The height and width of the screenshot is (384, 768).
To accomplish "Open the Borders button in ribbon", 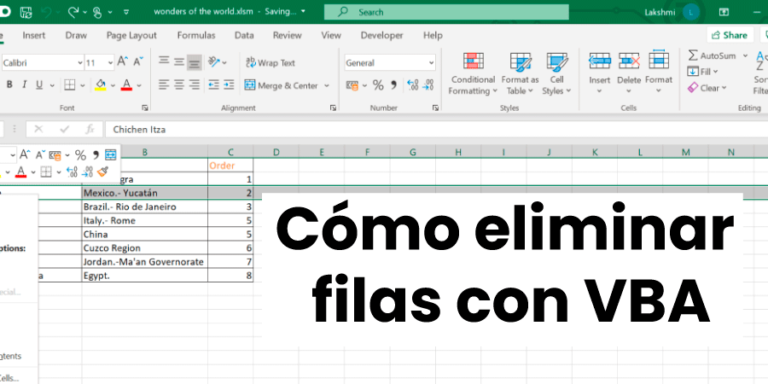I will click(x=70, y=85).
